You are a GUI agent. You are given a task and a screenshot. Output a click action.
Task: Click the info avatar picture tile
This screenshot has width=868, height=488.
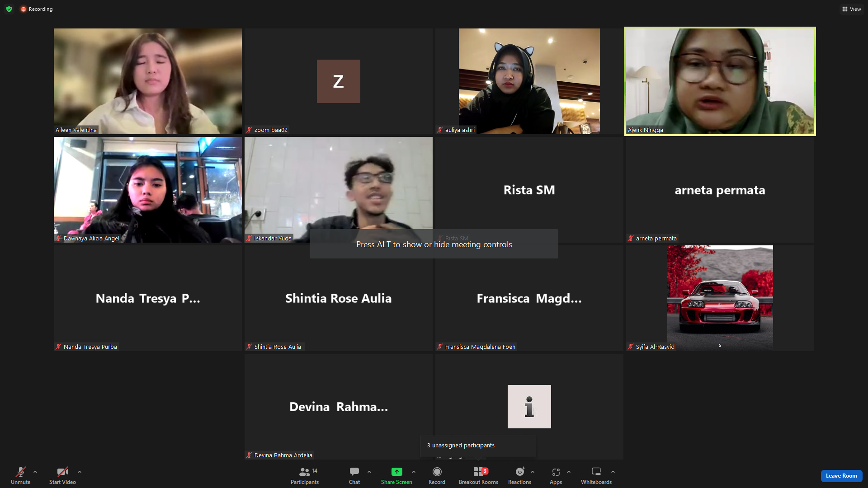[x=529, y=407]
